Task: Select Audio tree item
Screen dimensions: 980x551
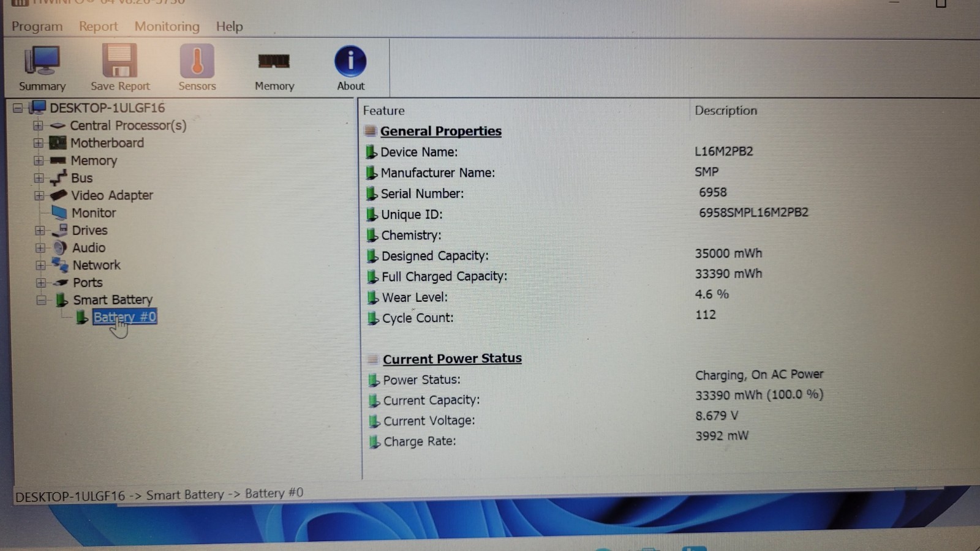Action: (x=89, y=248)
